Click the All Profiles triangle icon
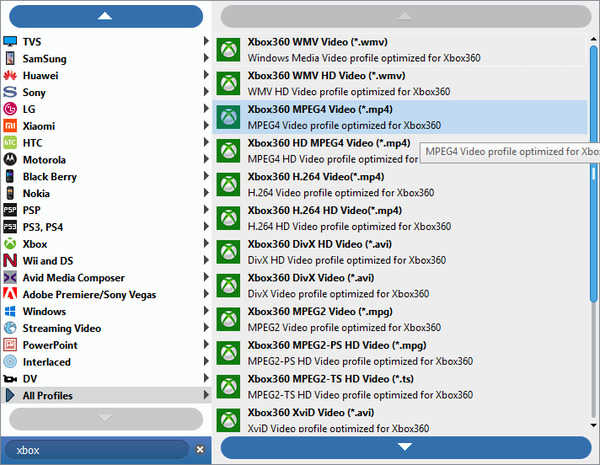This screenshot has height=465, width=600. [10, 395]
